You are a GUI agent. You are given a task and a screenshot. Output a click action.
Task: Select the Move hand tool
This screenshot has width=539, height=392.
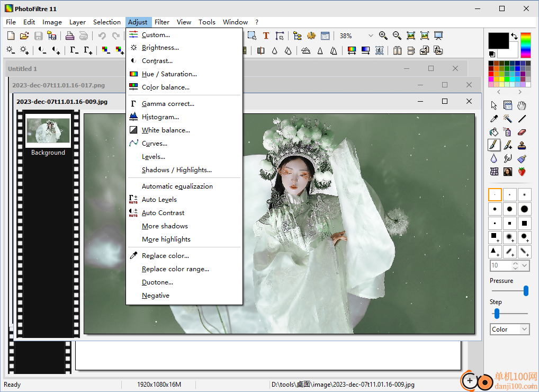tap(522, 105)
